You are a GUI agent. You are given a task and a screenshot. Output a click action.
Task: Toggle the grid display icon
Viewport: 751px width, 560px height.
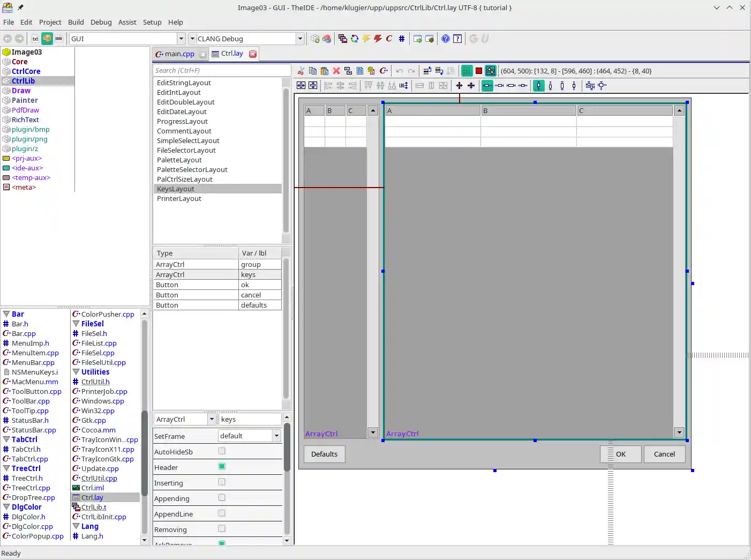click(x=466, y=71)
